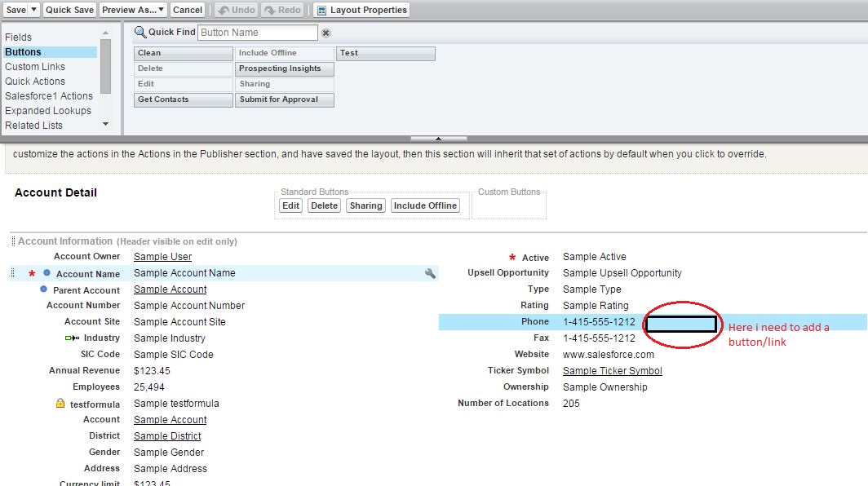Click the Sample SIC Code value
868x486 pixels.
(173, 354)
